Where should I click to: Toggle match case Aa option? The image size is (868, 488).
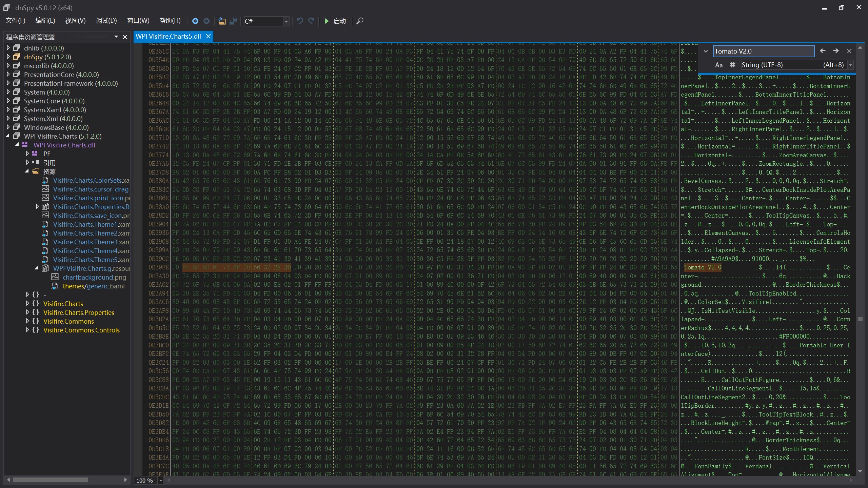click(719, 65)
